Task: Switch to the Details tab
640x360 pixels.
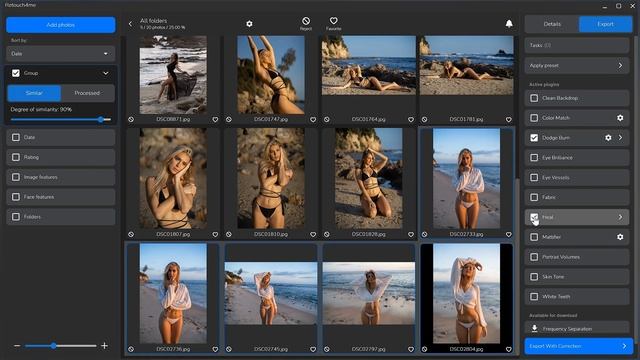Action: 552,24
